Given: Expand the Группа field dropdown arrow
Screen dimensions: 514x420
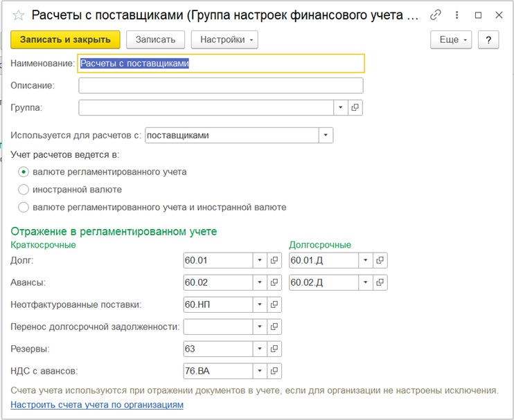Looking at the screenshot, I should point(340,107).
